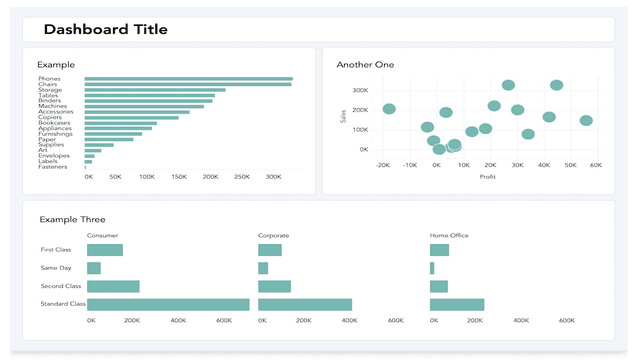The height and width of the screenshot is (363, 640).
Task: Click the Storage bar in Example chart
Action: pos(155,90)
